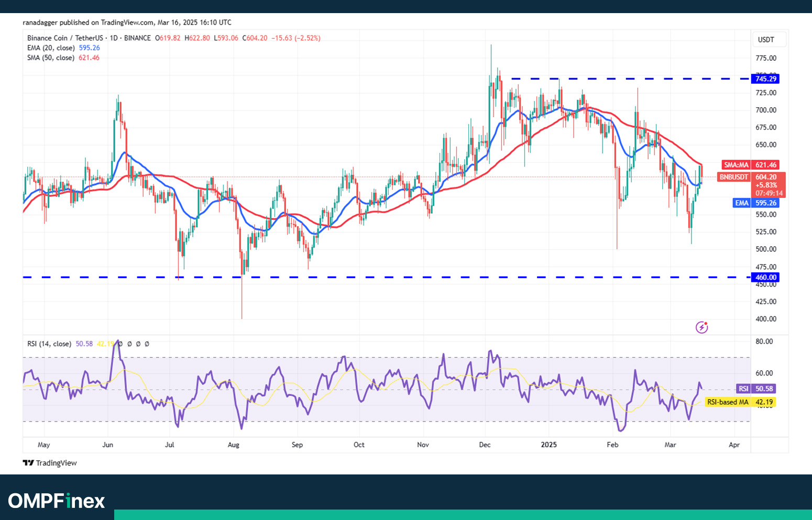
Task: Click the open price O619.82 value
Action: click(x=168, y=38)
